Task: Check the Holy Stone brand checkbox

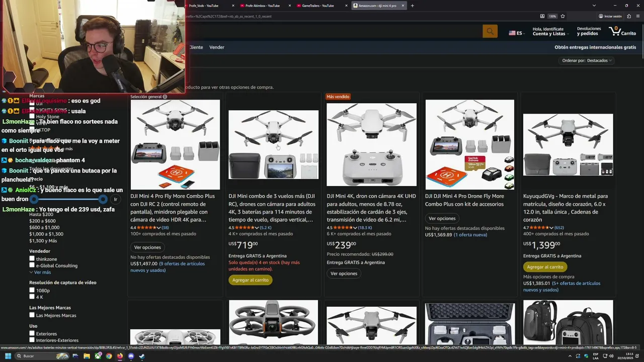Action: point(32,117)
